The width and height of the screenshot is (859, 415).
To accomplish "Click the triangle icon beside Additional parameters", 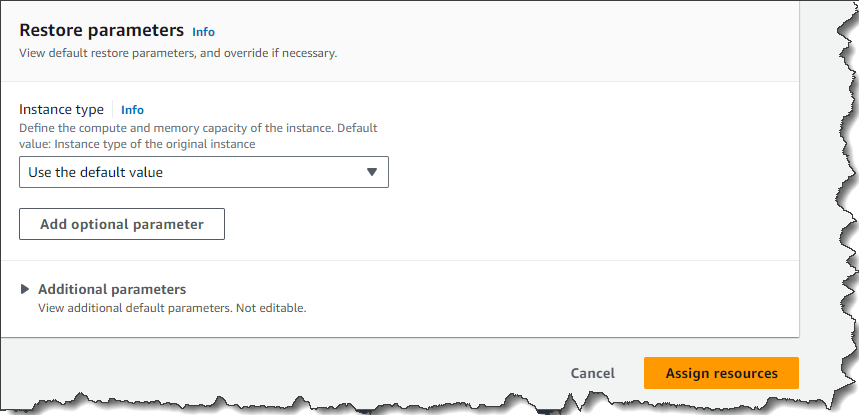I will pos(25,289).
